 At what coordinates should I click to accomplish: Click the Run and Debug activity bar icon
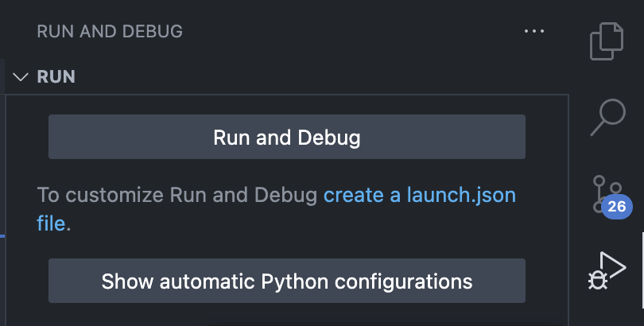608,270
